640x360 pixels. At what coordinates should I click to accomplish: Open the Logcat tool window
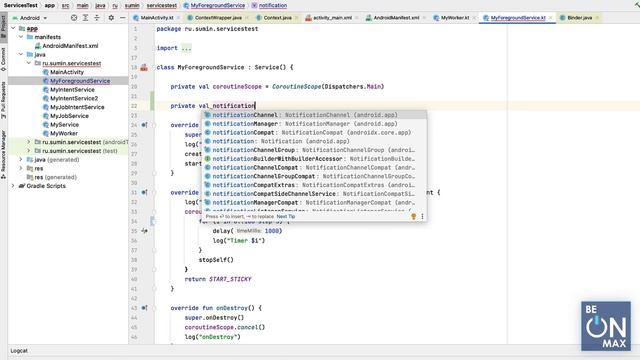tap(19, 351)
